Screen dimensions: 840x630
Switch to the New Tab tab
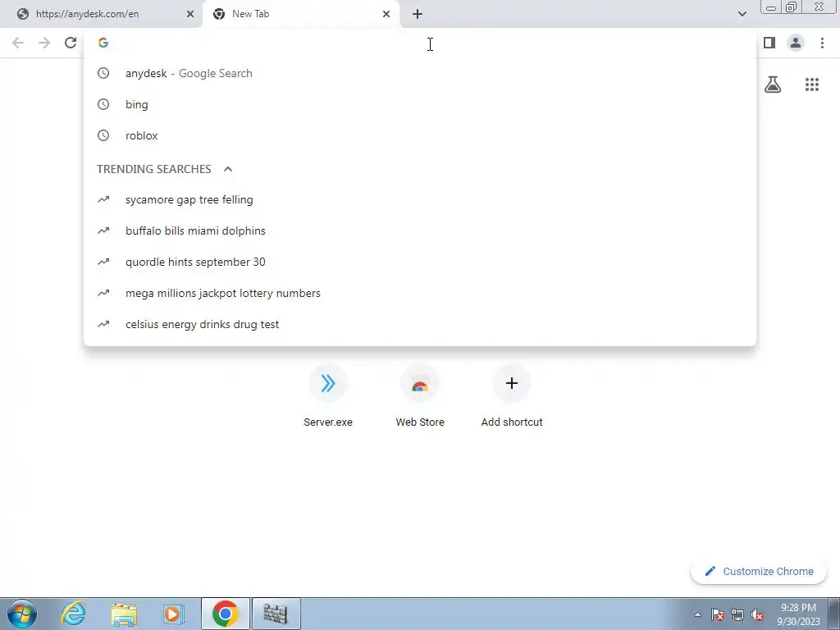302,14
